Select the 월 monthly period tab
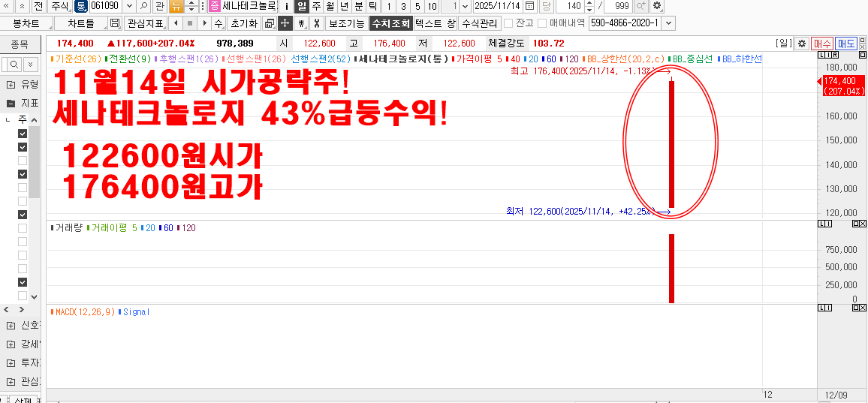The width and height of the screenshot is (868, 403). point(330,6)
